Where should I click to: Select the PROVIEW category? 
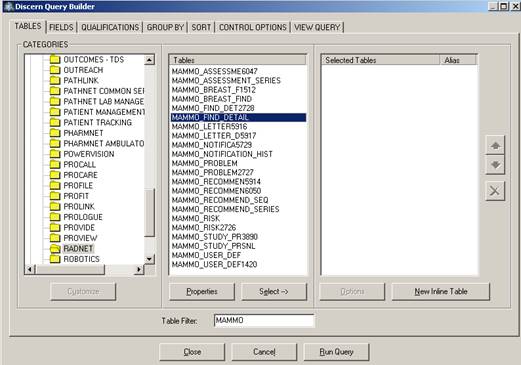[80, 238]
